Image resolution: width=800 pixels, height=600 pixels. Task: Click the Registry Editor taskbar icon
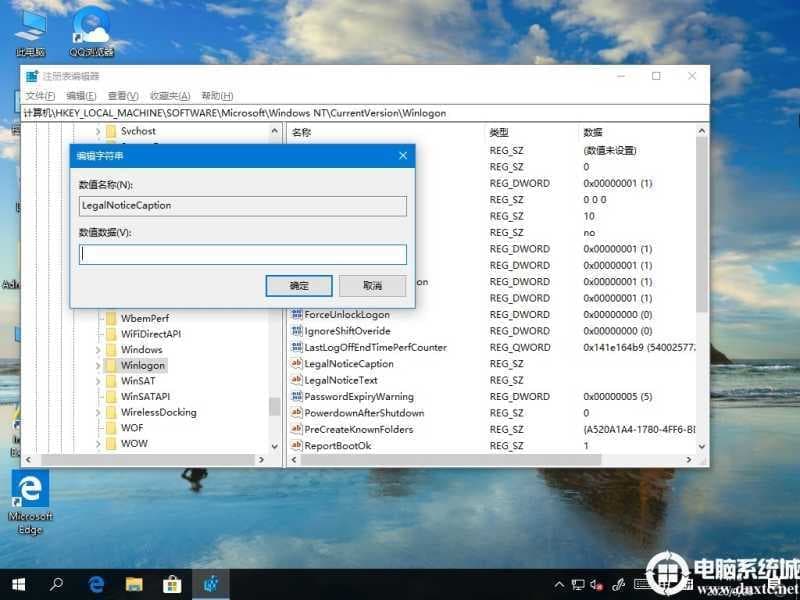[211, 584]
